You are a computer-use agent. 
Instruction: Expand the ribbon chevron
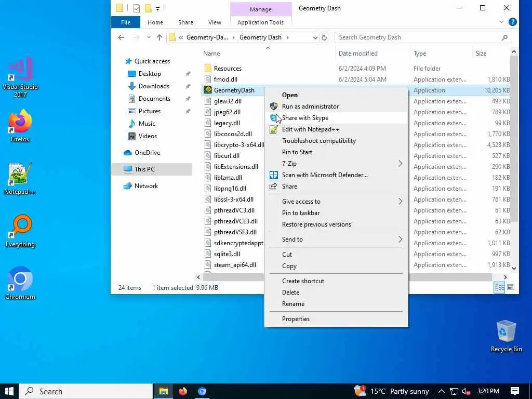501,22
